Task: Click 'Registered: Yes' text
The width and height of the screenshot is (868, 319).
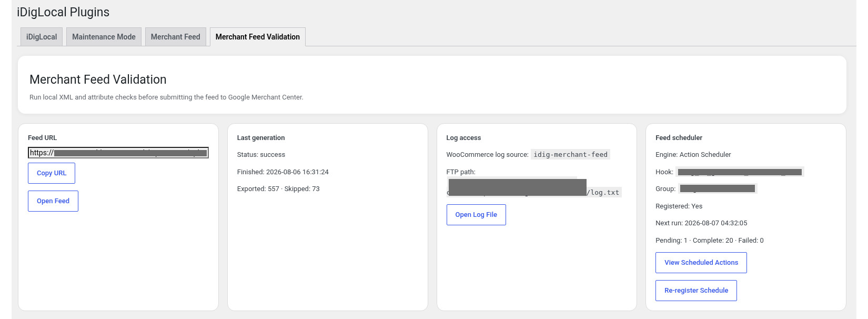Action: 679,206
